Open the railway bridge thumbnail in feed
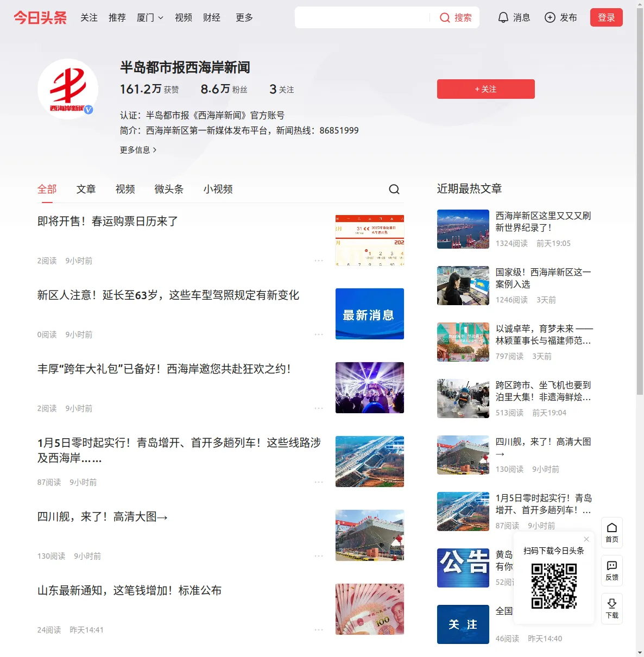644x657 pixels. pyautogui.click(x=370, y=462)
